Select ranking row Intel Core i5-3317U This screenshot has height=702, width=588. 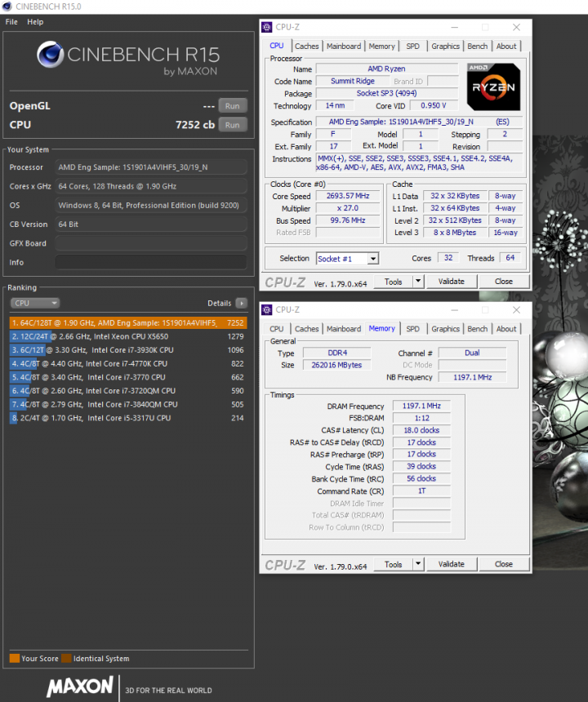pos(128,418)
